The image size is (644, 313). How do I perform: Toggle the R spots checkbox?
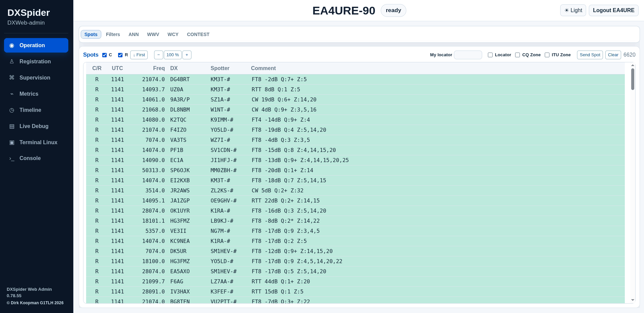point(120,55)
